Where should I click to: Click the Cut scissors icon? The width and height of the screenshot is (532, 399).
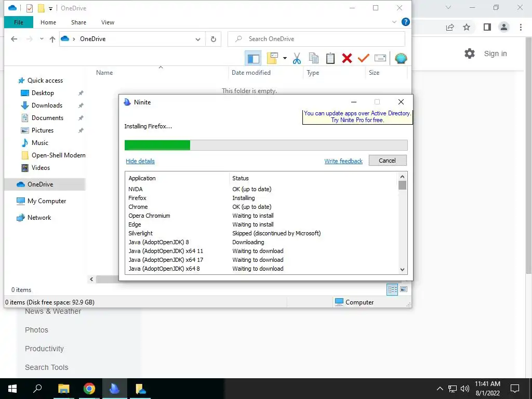click(x=297, y=58)
